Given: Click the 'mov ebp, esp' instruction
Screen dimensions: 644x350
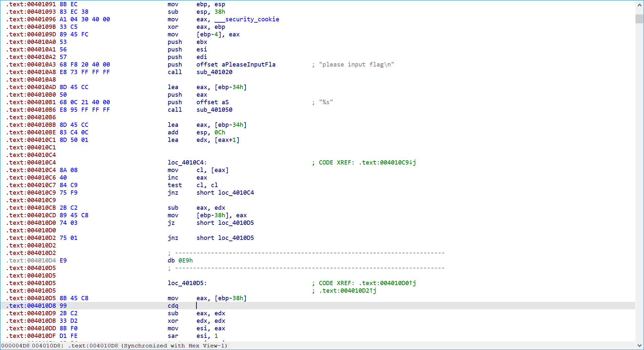Looking at the screenshot, I should coord(196,4).
